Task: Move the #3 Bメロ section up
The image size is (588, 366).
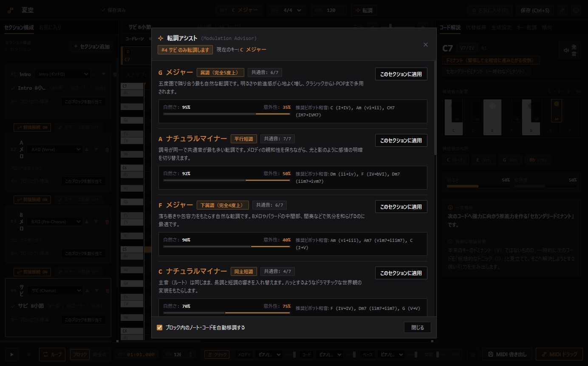Action: tap(87, 221)
